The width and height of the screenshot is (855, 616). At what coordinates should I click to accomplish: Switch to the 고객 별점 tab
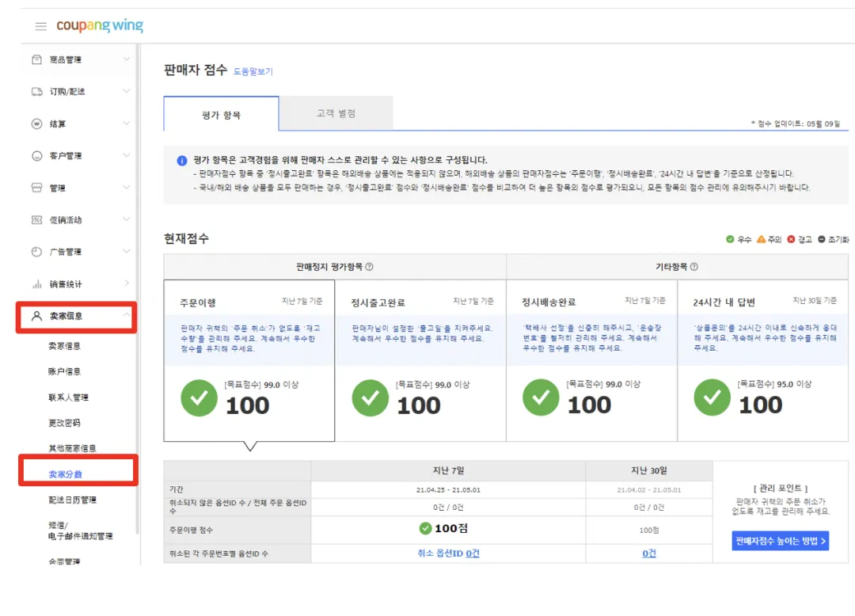point(336,113)
